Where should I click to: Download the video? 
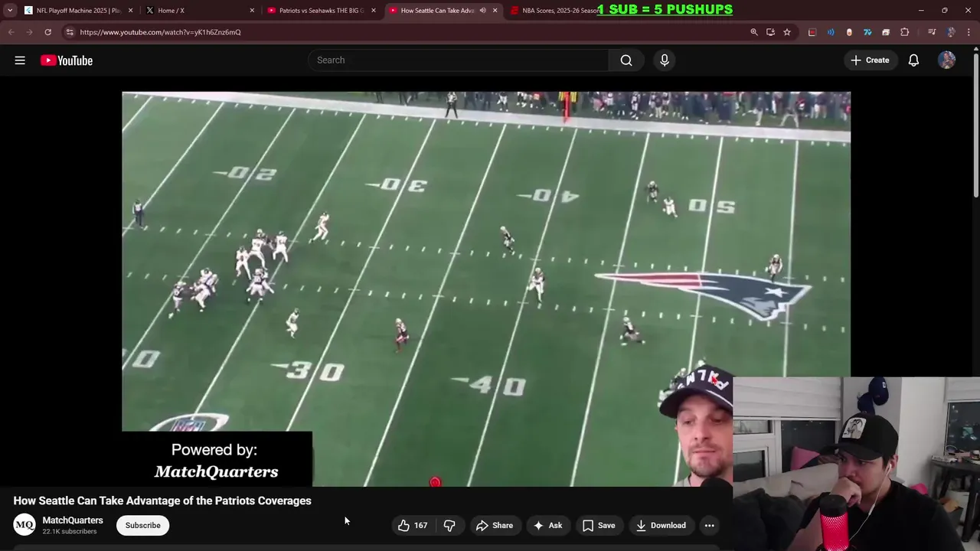coord(661,525)
